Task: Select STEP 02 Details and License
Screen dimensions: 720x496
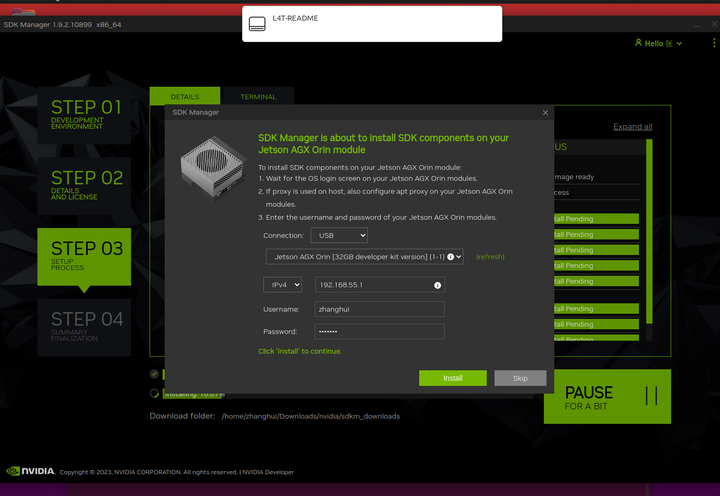Action: pyautogui.click(x=84, y=186)
